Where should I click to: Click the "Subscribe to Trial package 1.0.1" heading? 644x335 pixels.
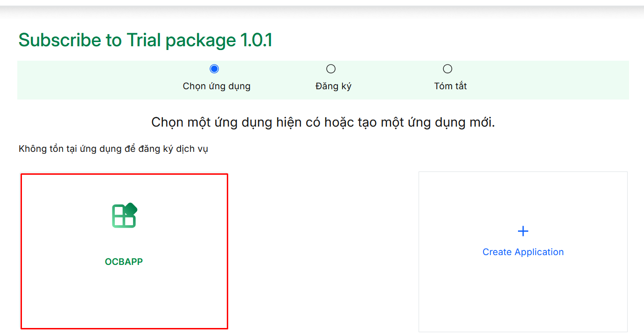coord(145,41)
